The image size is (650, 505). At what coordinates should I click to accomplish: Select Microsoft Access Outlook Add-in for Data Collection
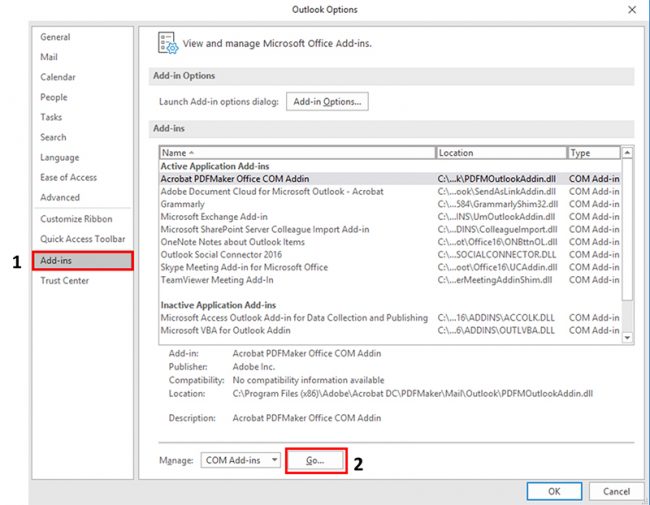[x=390, y=318]
